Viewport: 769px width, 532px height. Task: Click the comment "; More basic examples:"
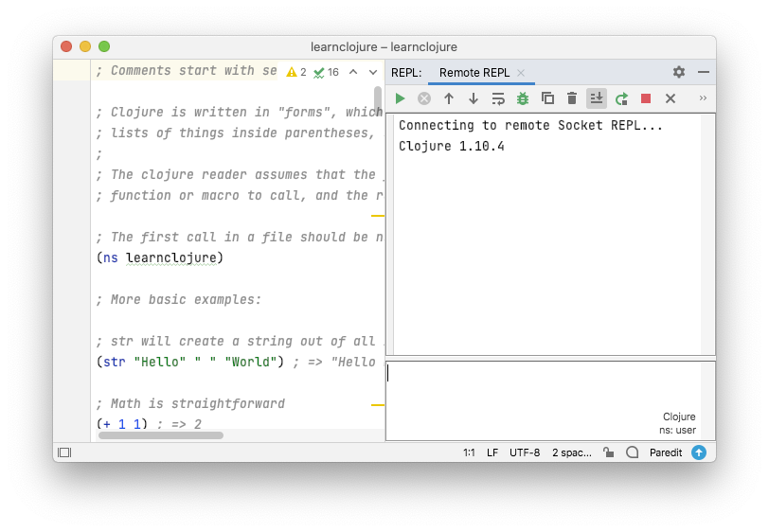point(178,299)
